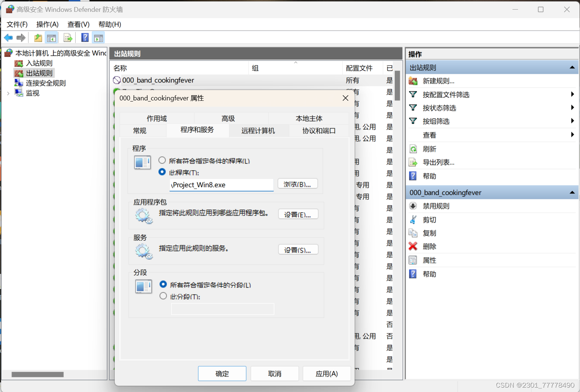
Task: Open the 文件(F) menu
Action: point(17,24)
